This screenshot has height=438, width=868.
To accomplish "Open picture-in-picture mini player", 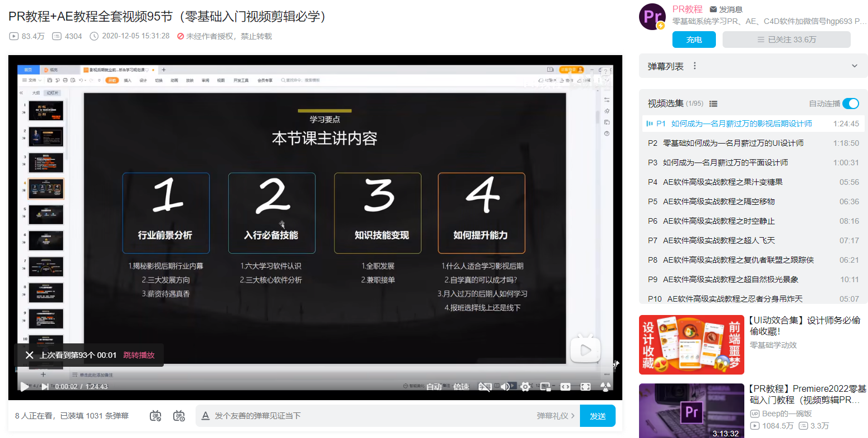I will pyautogui.click(x=545, y=387).
